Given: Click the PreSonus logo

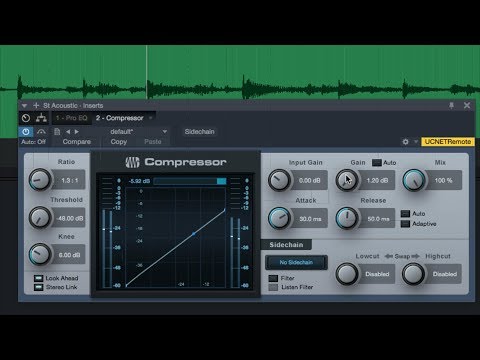Looking at the screenshot, I should click(x=132, y=162).
